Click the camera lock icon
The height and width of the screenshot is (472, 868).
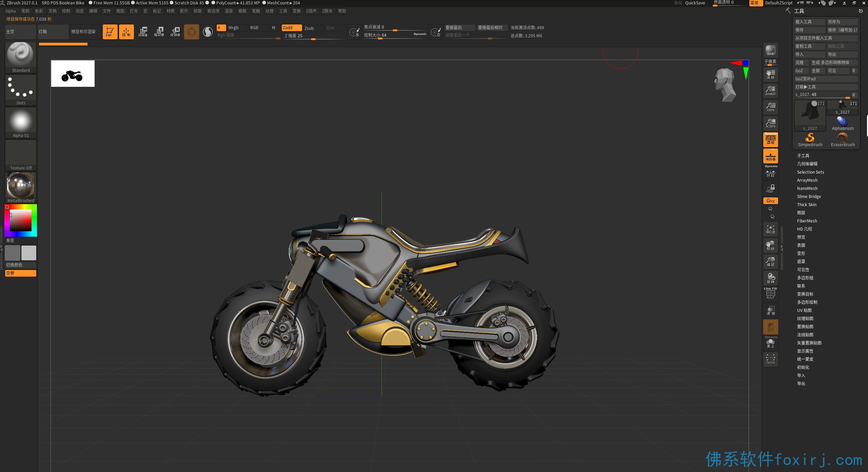pos(770,188)
